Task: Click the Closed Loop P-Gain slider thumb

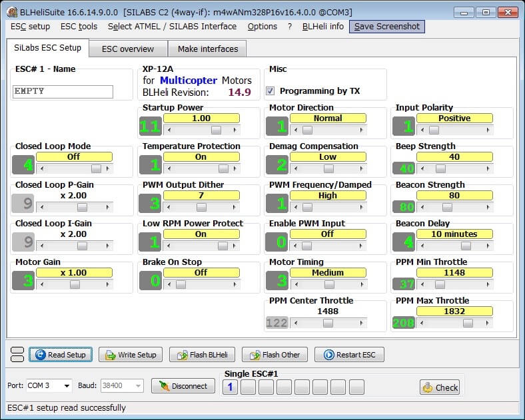Action: point(82,207)
